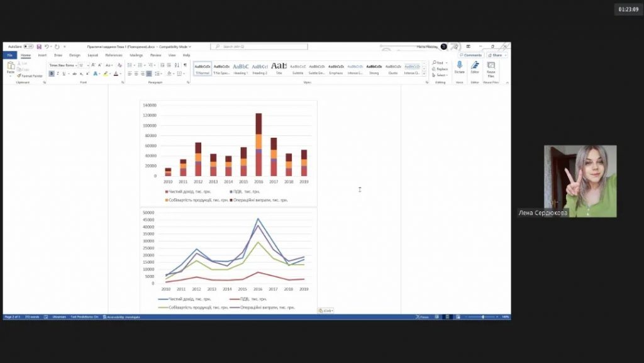644x363 pixels.
Task: Switch to the Insert tab
Action: [x=42, y=55]
